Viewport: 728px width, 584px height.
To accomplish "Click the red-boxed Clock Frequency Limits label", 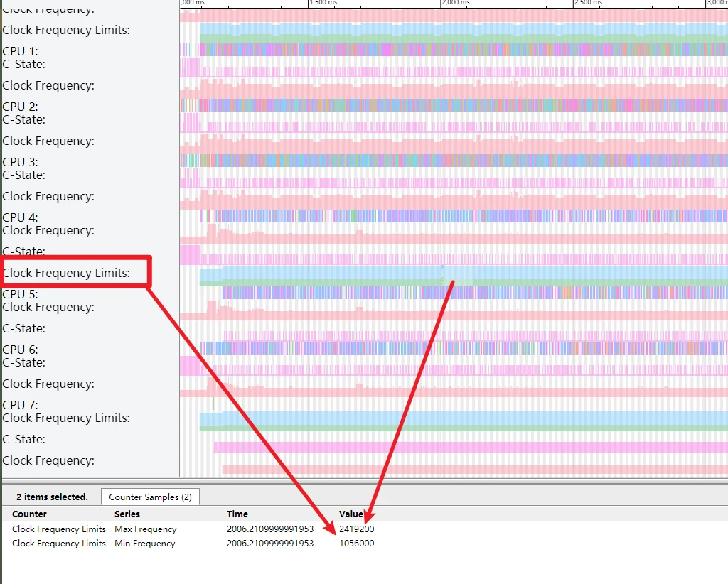I will (x=66, y=273).
